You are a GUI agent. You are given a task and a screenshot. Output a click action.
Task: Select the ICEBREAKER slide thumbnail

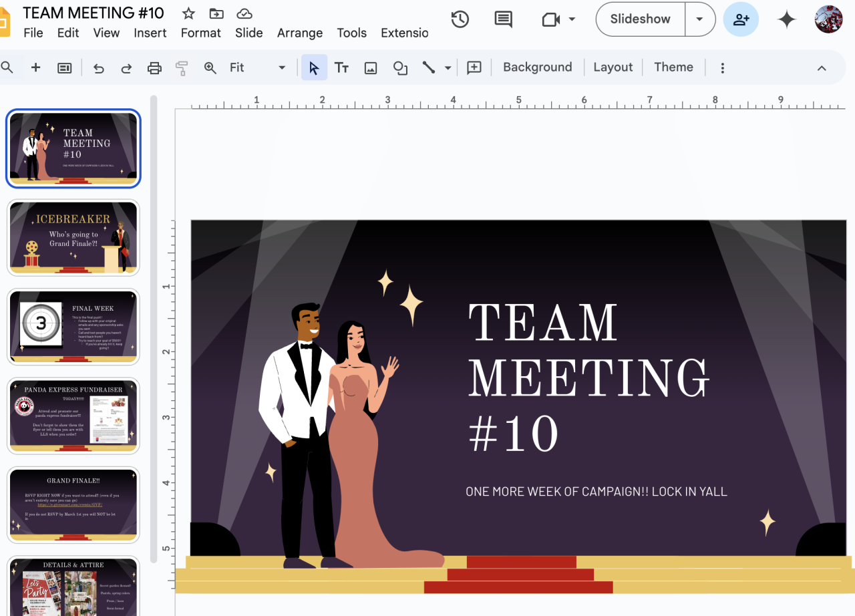73,238
